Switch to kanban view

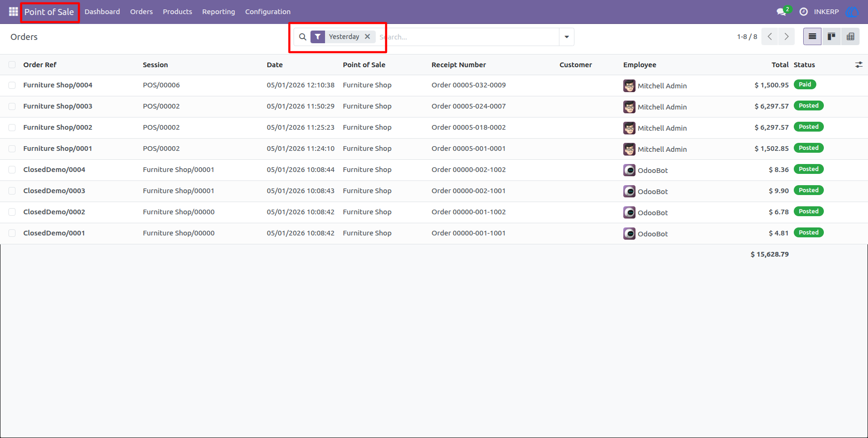pyautogui.click(x=831, y=37)
